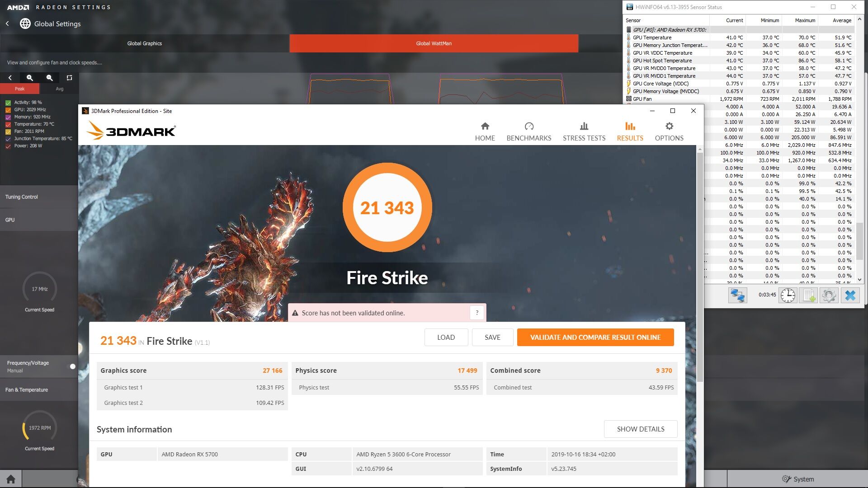Uncheck the GPU 2029 MHz graph checkbox

8,110
